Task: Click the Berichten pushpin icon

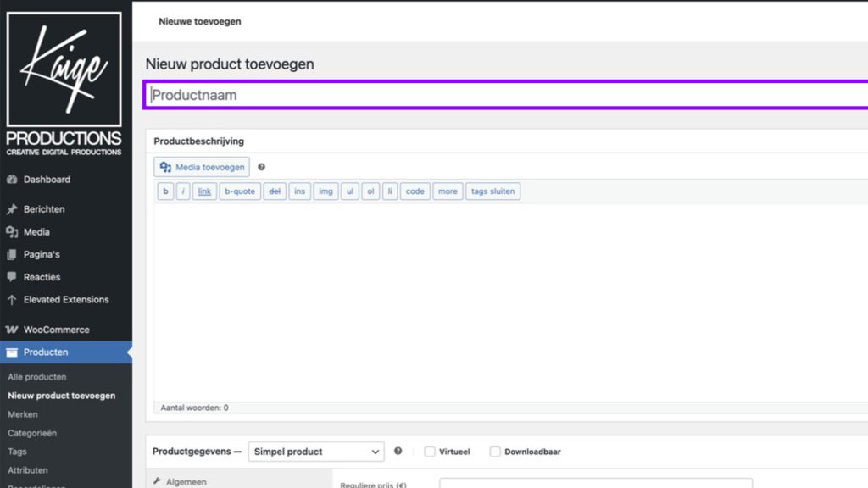Action: click(13, 209)
